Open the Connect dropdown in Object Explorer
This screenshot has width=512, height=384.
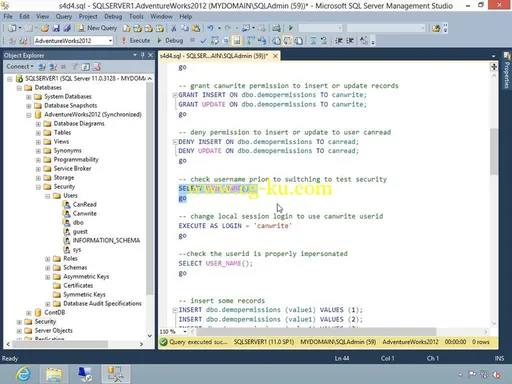pos(20,67)
